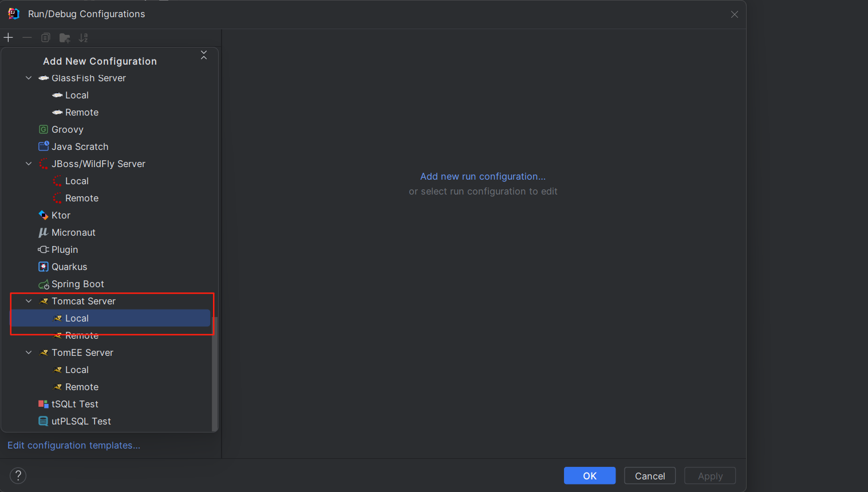Click the Micronaut mu icon
Screen dimensions: 868x492
[44, 232]
